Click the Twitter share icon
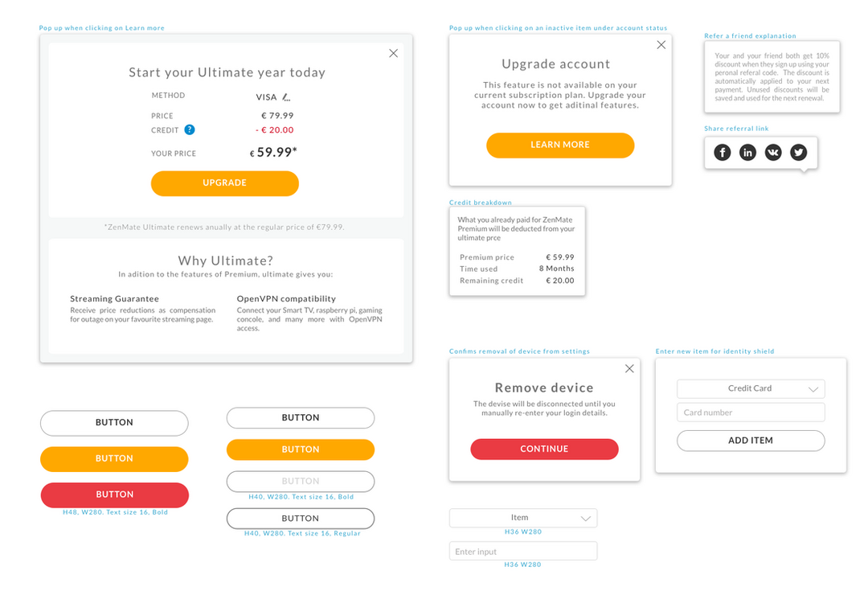This screenshot has width=868, height=599. (x=798, y=152)
